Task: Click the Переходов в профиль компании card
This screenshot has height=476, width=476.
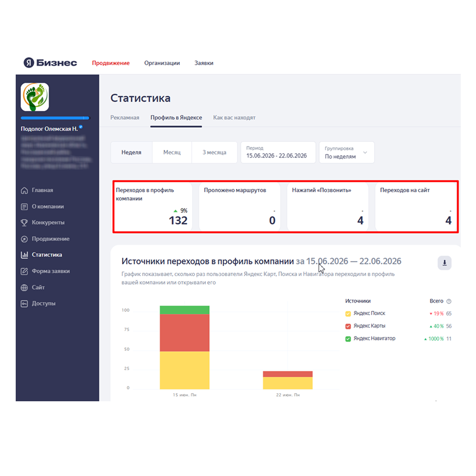Action: point(153,207)
